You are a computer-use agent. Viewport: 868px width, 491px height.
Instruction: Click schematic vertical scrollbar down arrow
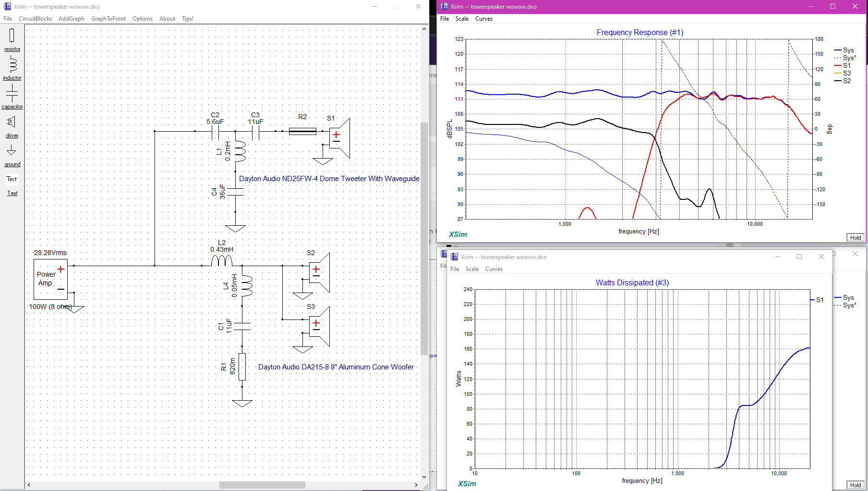pyautogui.click(x=424, y=477)
